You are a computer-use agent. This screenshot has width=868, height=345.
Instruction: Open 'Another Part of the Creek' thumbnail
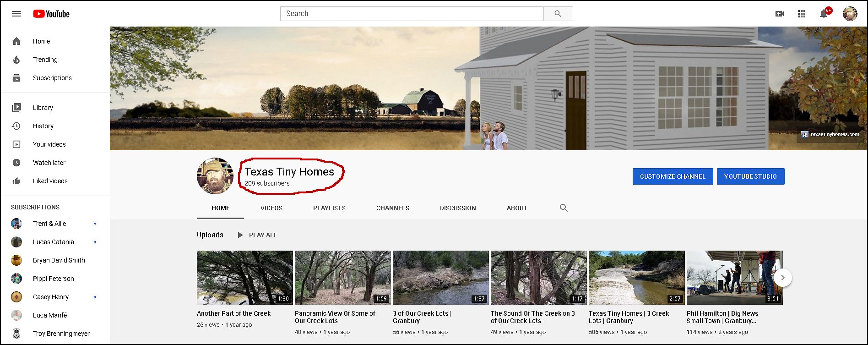(x=245, y=278)
